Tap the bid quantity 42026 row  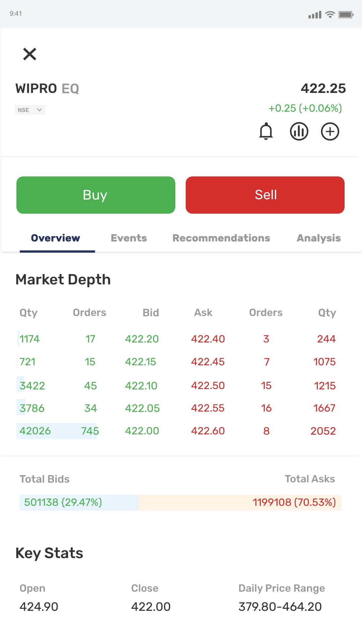(x=35, y=431)
